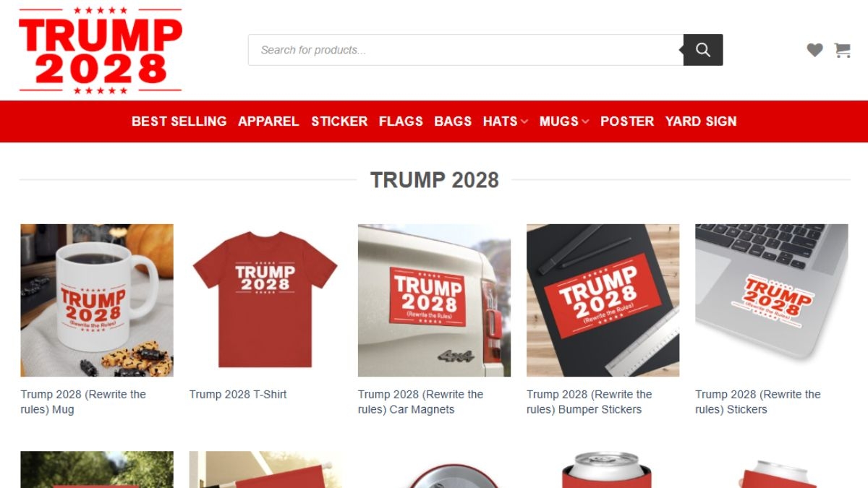
Task: Open the Flags category
Action: pos(401,121)
